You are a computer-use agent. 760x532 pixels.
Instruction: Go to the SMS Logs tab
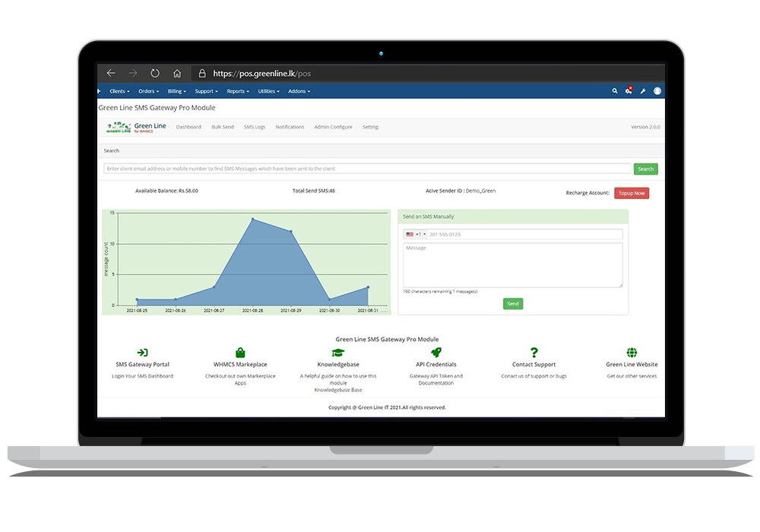point(255,127)
